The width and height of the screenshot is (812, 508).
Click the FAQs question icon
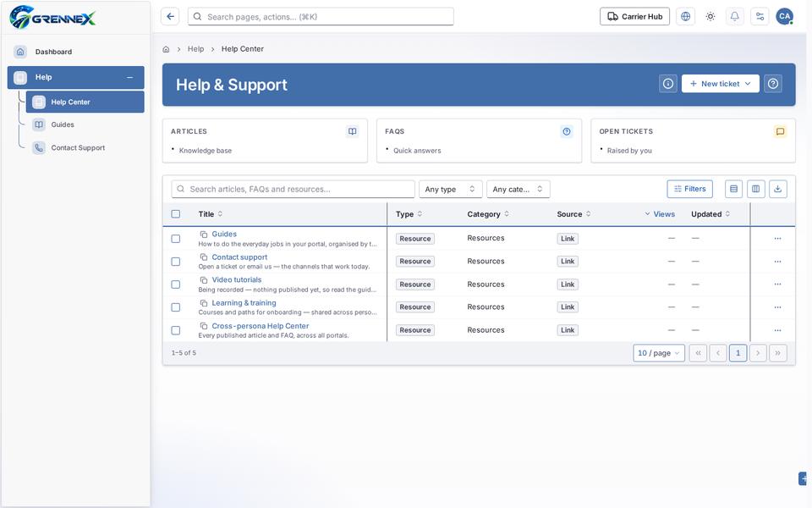click(x=567, y=132)
